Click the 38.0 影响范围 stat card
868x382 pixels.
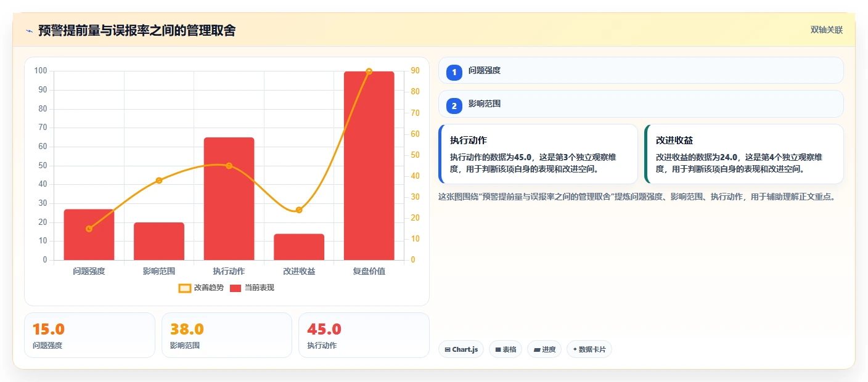[227, 335]
